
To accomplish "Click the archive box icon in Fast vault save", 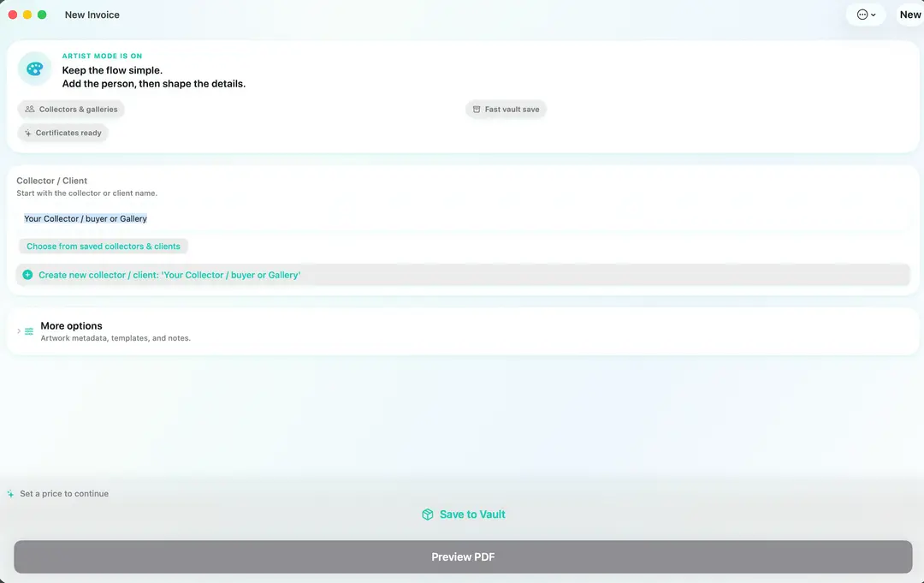I will click(x=477, y=109).
